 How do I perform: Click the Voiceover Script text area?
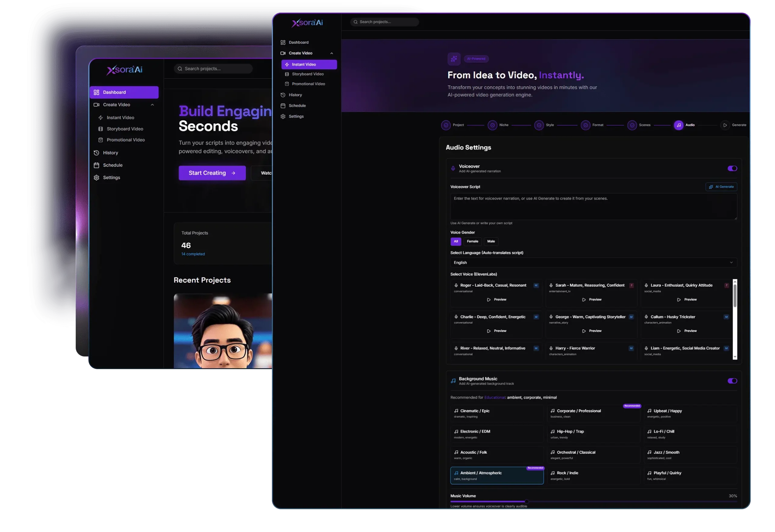click(594, 207)
